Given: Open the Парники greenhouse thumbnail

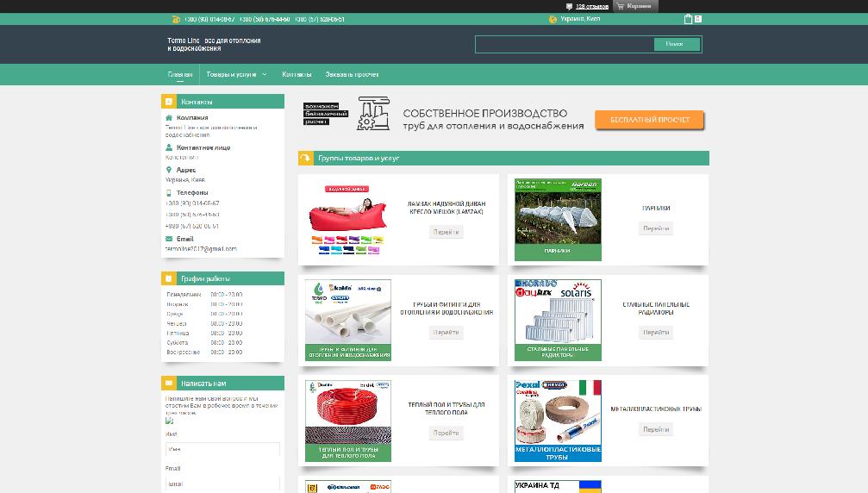Looking at the screenshot, I should coord(558,220).
